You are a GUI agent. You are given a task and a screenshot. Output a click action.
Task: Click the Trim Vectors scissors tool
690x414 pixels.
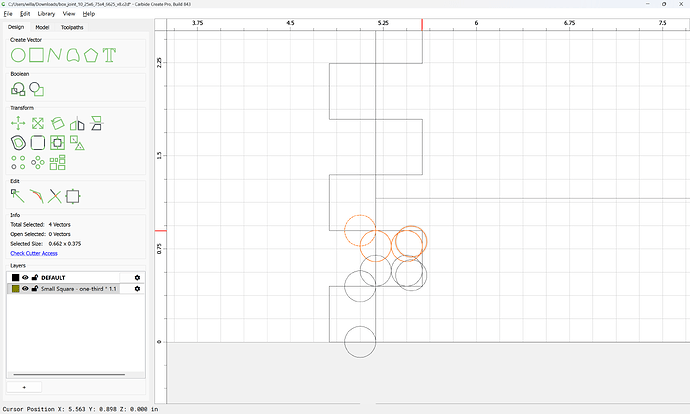point(55,196)
